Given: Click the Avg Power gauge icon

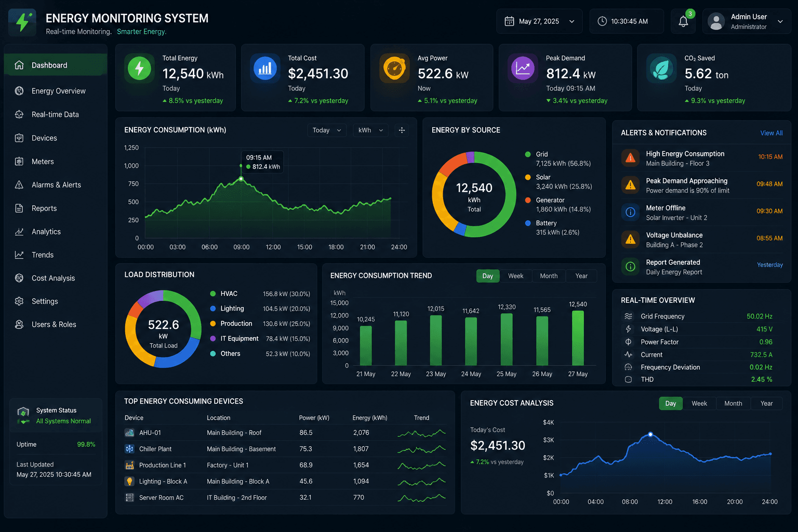Looking at the screenshot, I should pyautogui.click(x=394, y=68).
